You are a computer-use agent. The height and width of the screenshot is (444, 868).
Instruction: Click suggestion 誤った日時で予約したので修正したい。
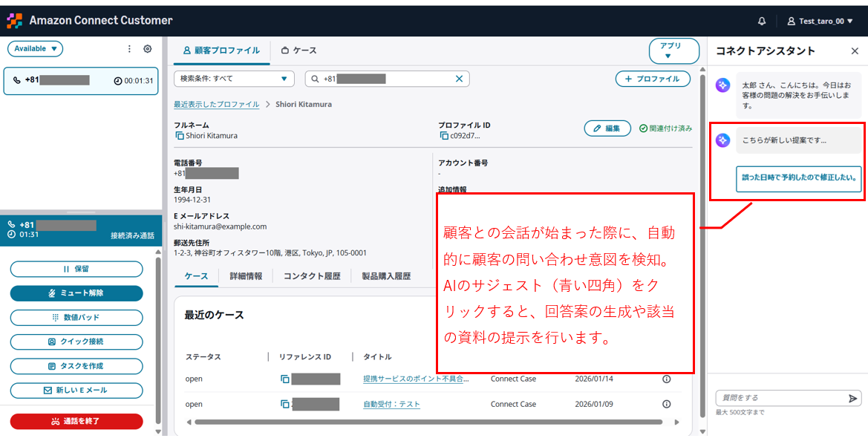coord(799,179)
